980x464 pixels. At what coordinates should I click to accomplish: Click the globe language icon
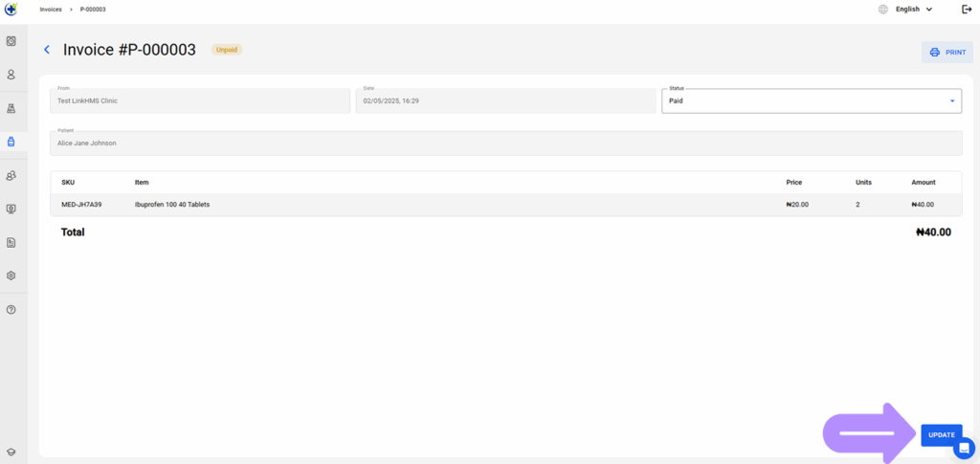pos(883,10)
